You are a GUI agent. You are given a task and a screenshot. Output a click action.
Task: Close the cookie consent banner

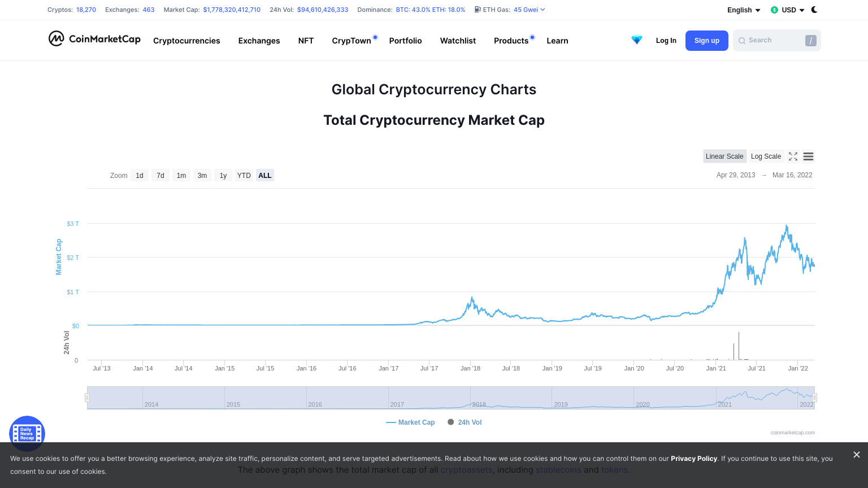pos(857,455)
